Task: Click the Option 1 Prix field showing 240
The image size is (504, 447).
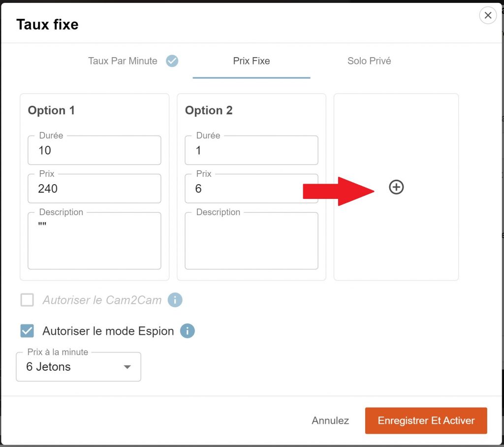Action: [94, 189]
